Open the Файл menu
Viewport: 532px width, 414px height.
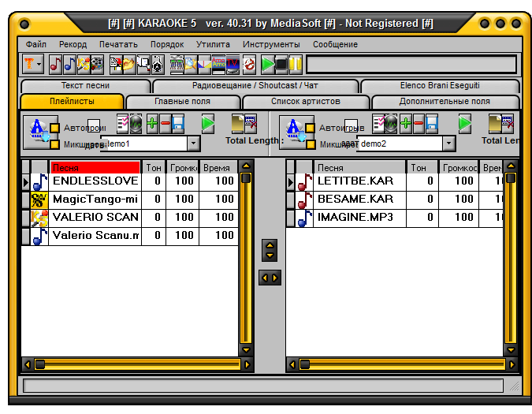[x=36, y=44]
